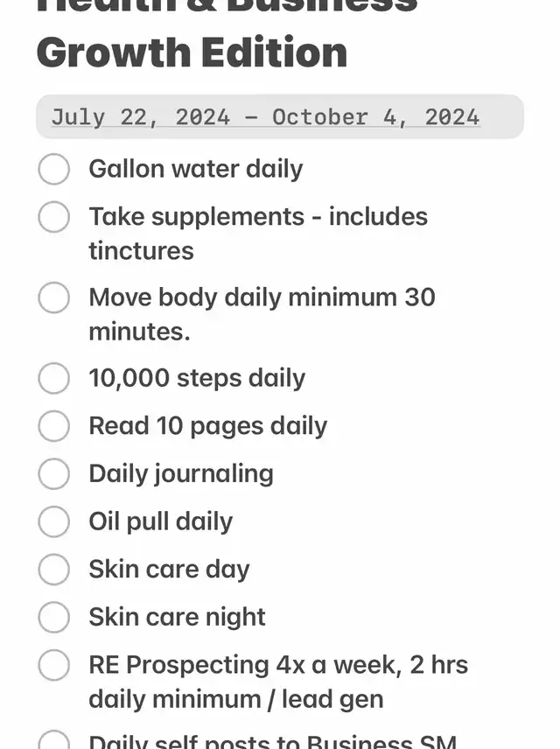The image size is (560, 749).
Task: Click the 10,000 steps daily label
Action: [197, 379]
